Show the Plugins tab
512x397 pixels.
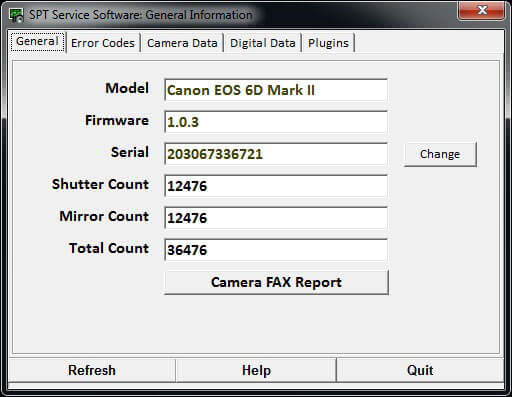(x=328, y=43)
